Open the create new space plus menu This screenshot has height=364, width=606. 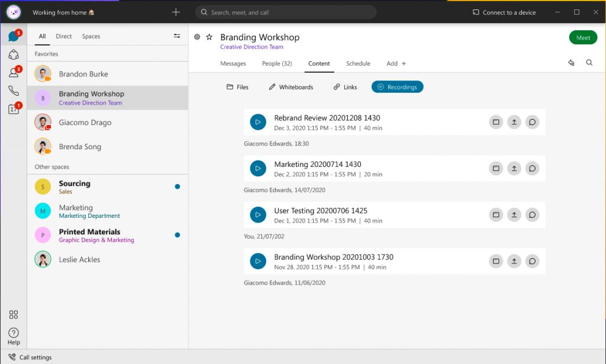tap(175, 12)
